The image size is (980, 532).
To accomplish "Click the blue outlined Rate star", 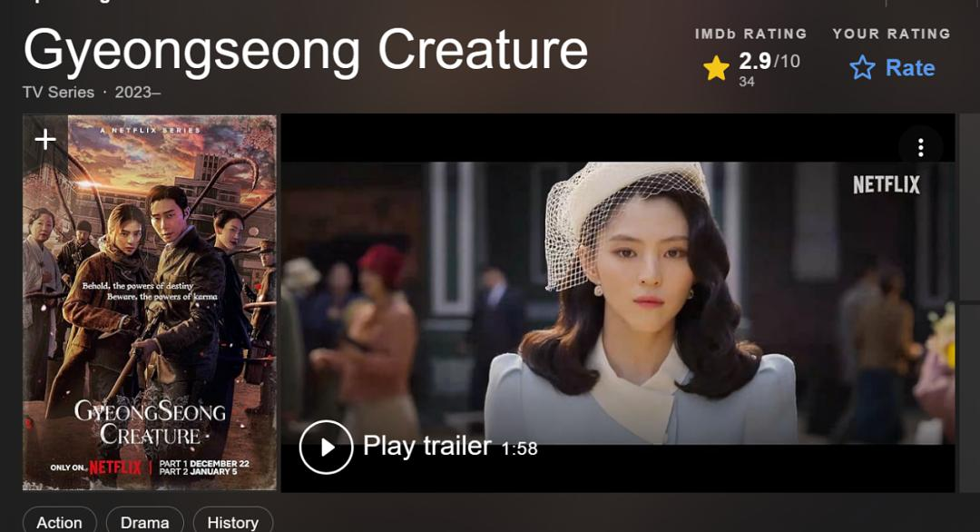I will tap(862, 67).
